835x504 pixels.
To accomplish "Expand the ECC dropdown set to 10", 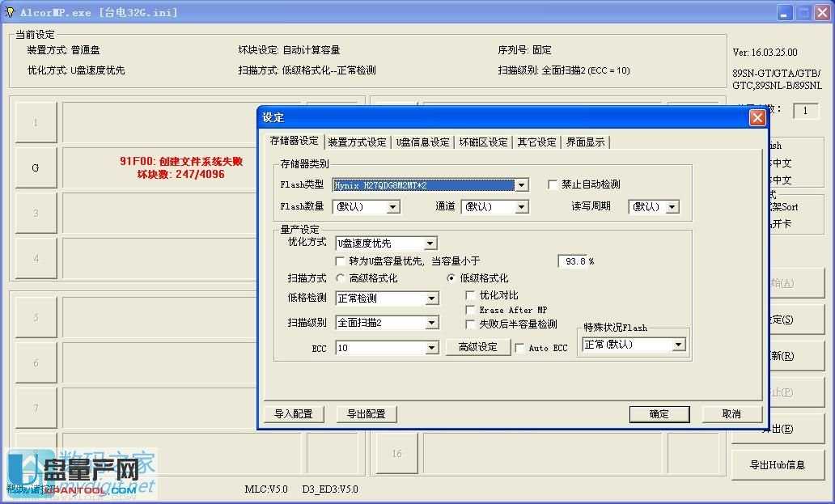I will (x=430, y=348).
